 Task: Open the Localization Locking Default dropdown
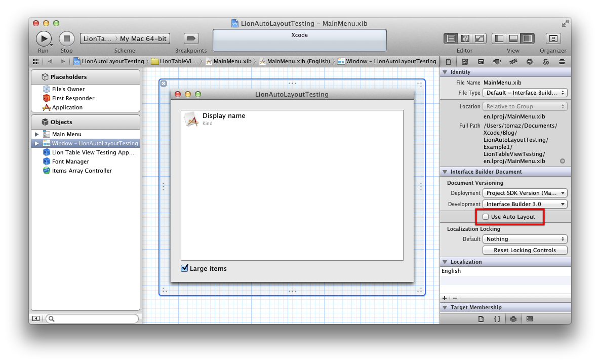coord(525,239)
